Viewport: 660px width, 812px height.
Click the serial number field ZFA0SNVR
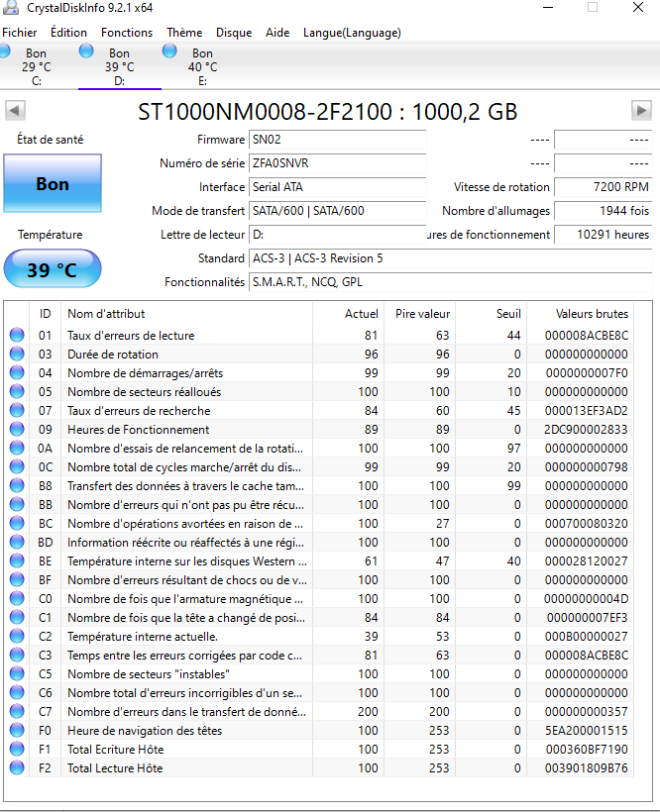coord(337,163)
